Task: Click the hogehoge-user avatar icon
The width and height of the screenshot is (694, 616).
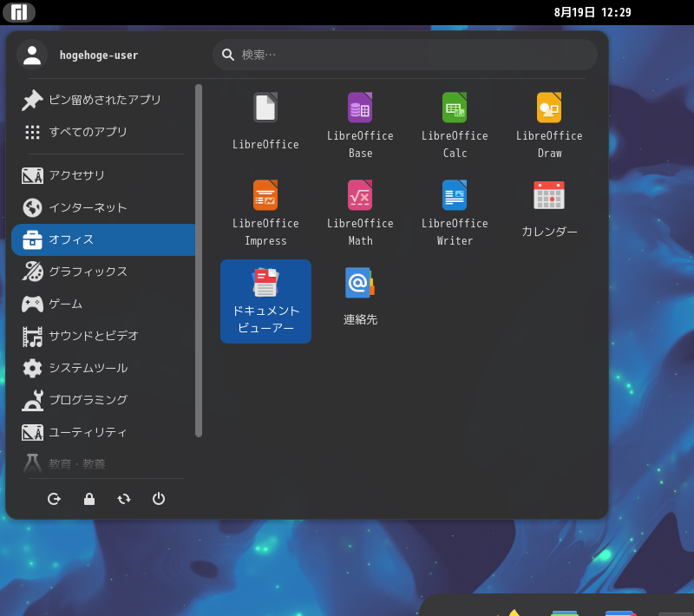Action: point(32,55)
